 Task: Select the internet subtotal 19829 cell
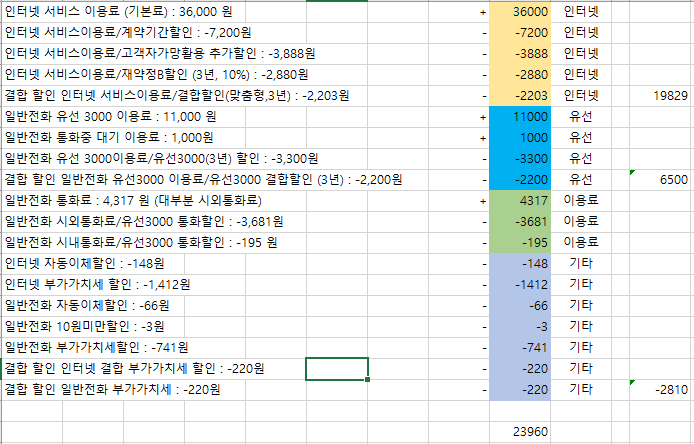(660, 95)
